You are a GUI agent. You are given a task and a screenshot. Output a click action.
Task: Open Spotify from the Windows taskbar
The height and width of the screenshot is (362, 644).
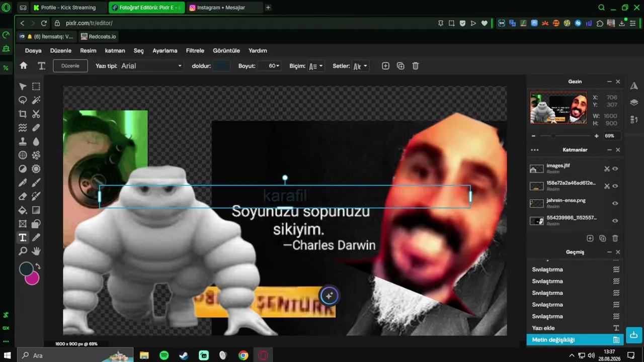(164, 355)
